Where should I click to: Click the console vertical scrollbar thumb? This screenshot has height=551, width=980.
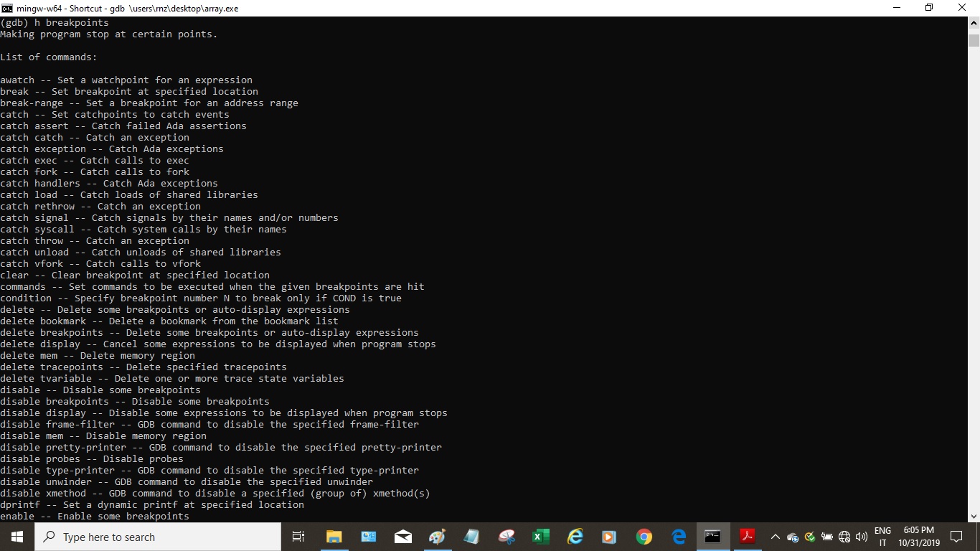974,40
